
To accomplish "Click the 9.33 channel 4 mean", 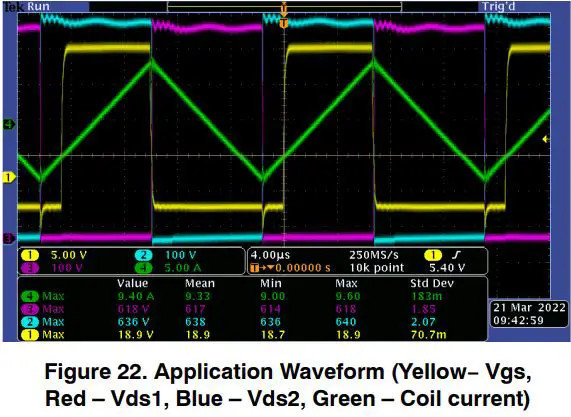I will coord(198,296).
